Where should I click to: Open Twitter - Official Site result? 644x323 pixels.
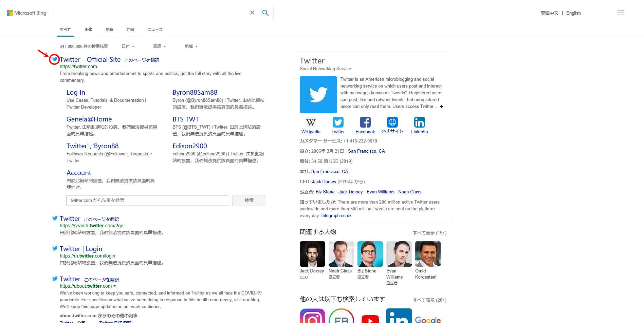pyautogui.click(x=90, y=59)
